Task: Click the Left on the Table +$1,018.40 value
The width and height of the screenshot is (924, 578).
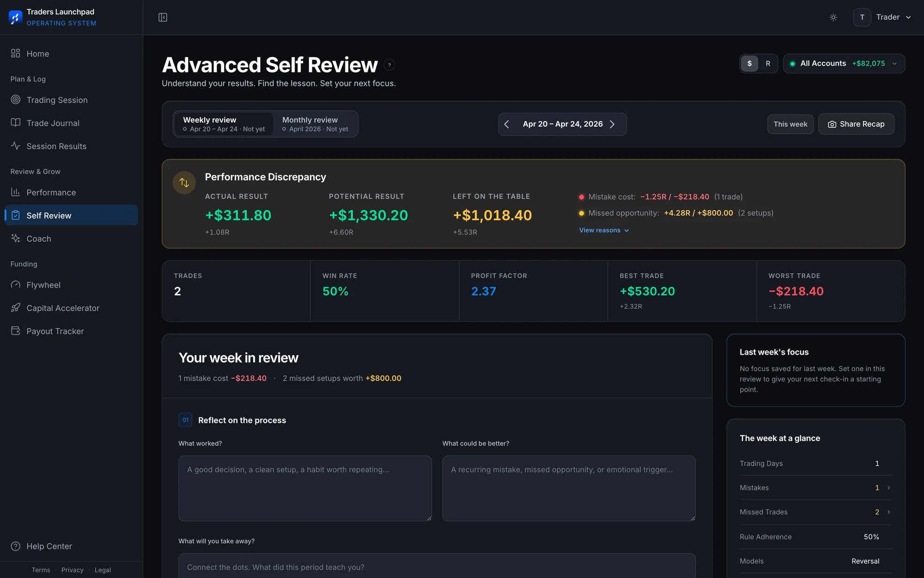Action: [x=492, y=215]
